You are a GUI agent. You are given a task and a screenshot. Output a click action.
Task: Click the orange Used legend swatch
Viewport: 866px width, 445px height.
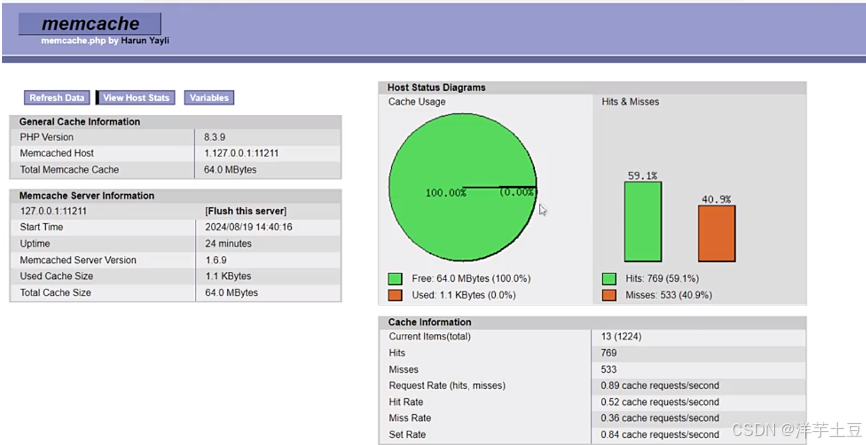[x=395, y=295]
